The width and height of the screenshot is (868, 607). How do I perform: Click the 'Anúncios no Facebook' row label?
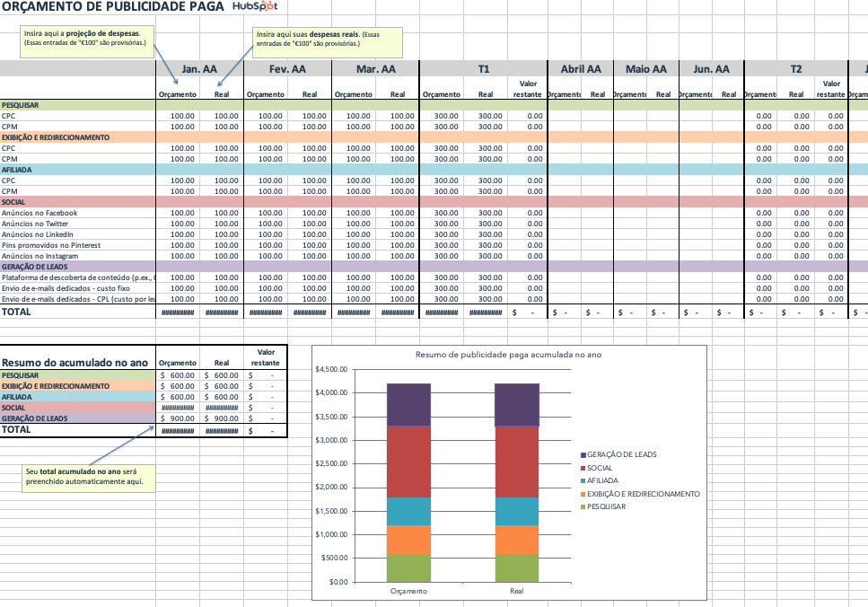(x=39, y=213)
